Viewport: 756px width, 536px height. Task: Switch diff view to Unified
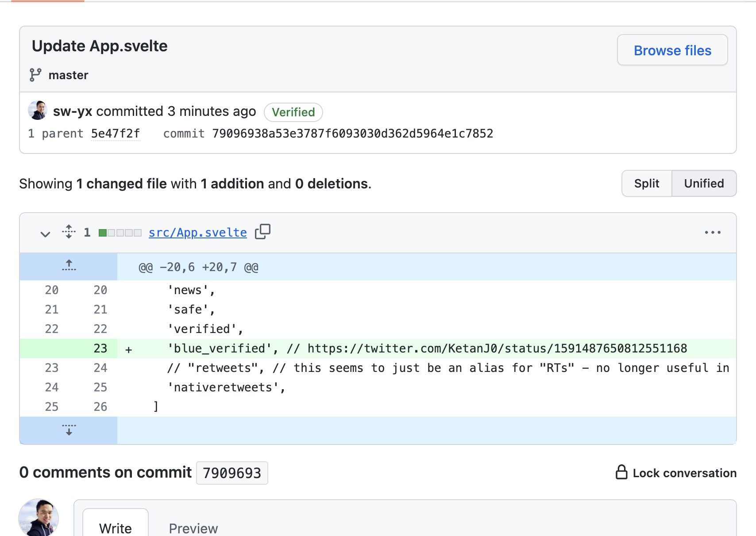pos(704,183)
